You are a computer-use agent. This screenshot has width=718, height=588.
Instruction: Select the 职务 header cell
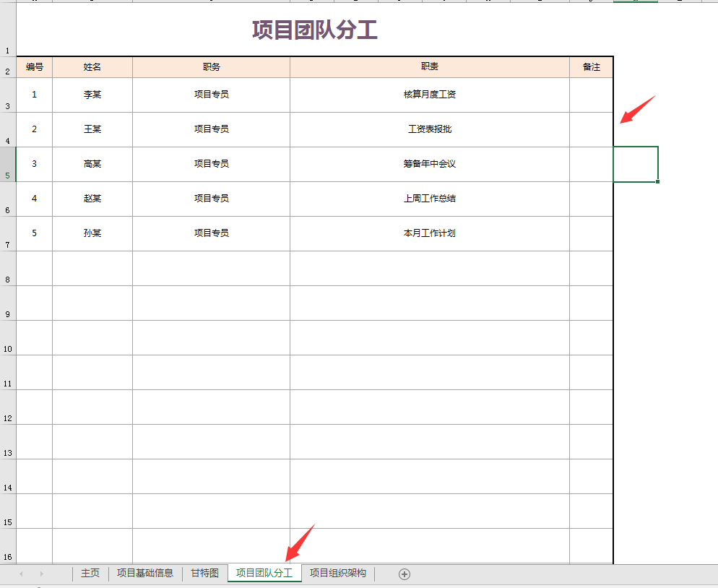(x=210, y=66)
